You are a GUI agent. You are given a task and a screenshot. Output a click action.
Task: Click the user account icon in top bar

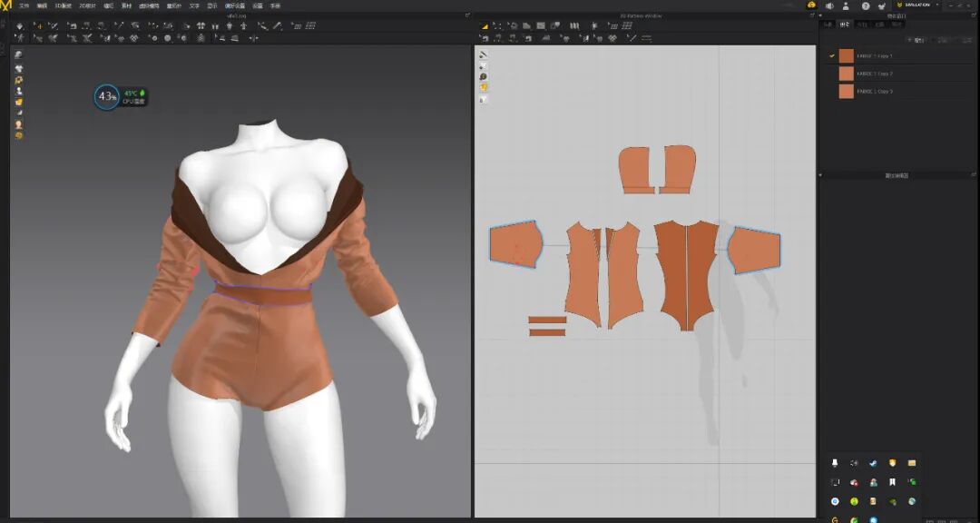(x=847, y=5)
